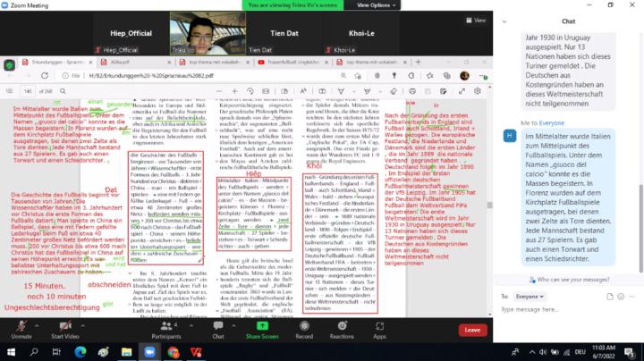Collapse the Chat panel using its chevron
The height and width of the screenshot is (361, 644).
[x=505, y=21]
